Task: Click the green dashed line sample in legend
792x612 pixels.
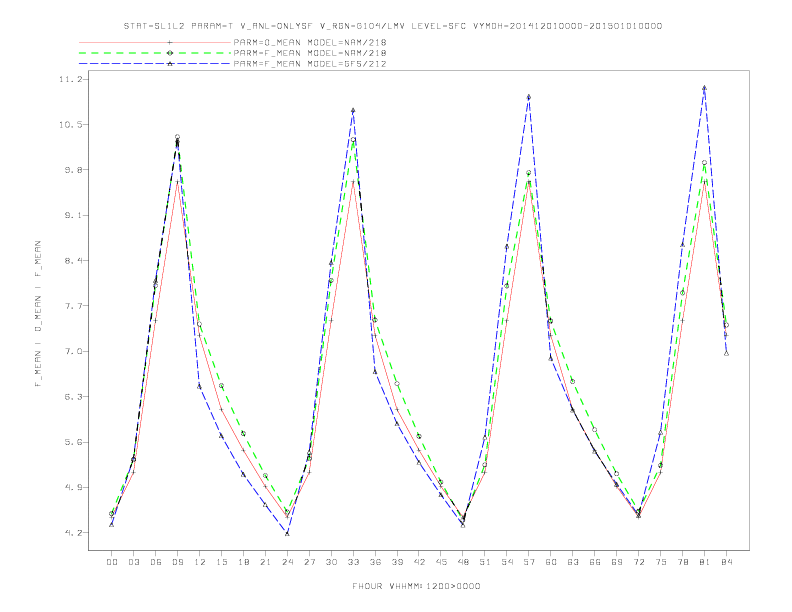Action: (x=155, y=53)
